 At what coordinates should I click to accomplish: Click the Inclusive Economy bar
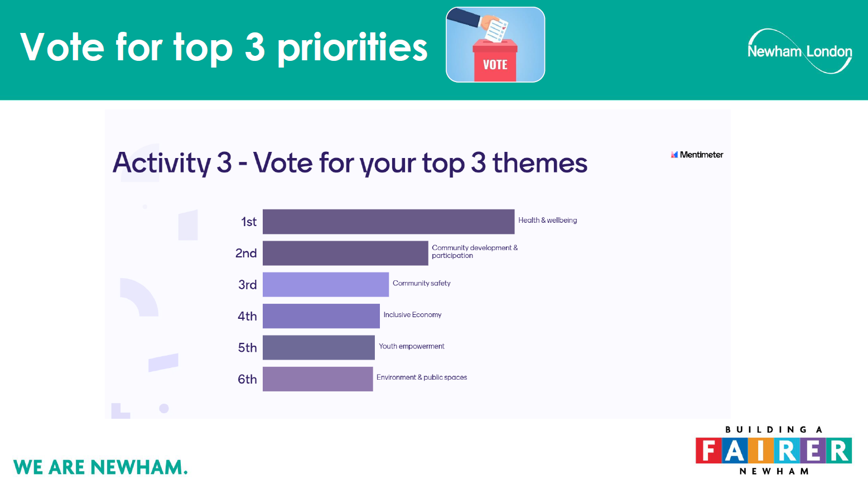[321, 316]
